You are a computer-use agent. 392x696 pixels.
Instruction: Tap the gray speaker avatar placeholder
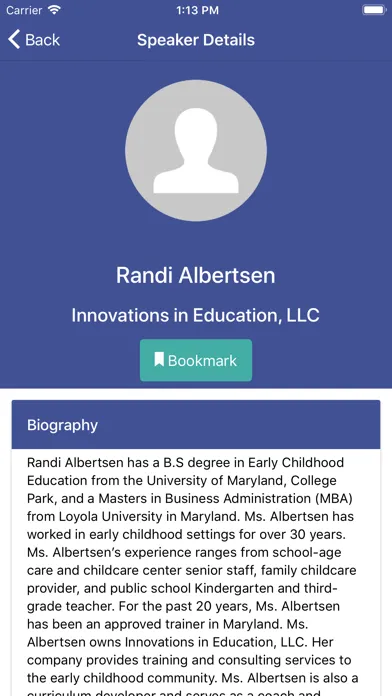196,150
